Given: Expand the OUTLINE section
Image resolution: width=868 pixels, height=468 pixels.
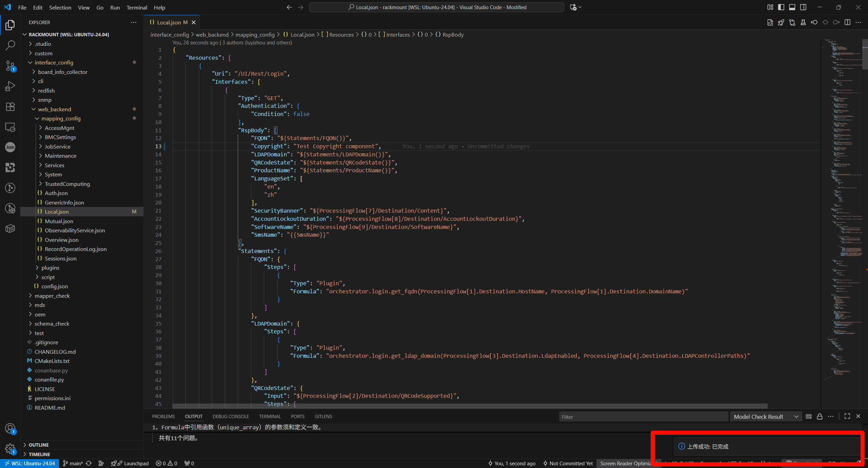Looking at the screenshot, I should coord(39,445).
